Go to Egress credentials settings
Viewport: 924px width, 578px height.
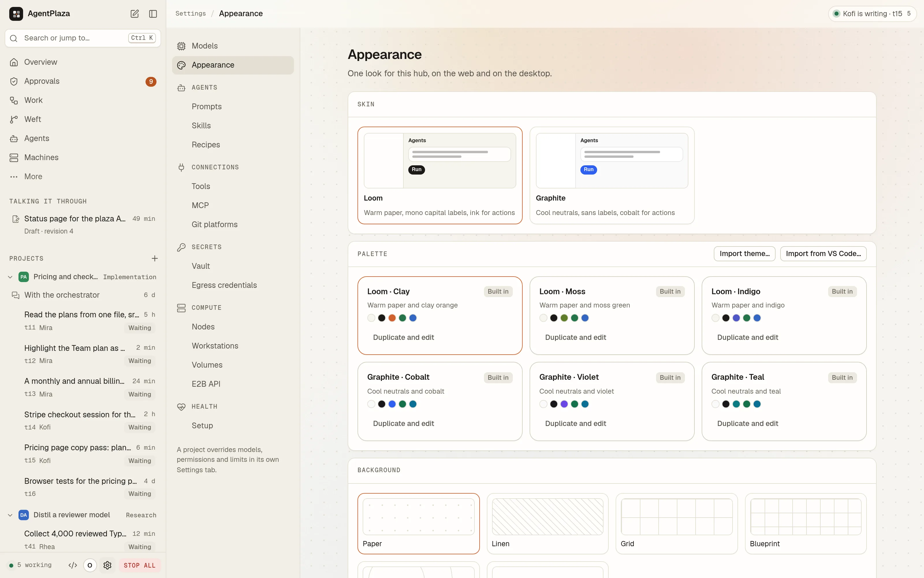coord(233,285)
